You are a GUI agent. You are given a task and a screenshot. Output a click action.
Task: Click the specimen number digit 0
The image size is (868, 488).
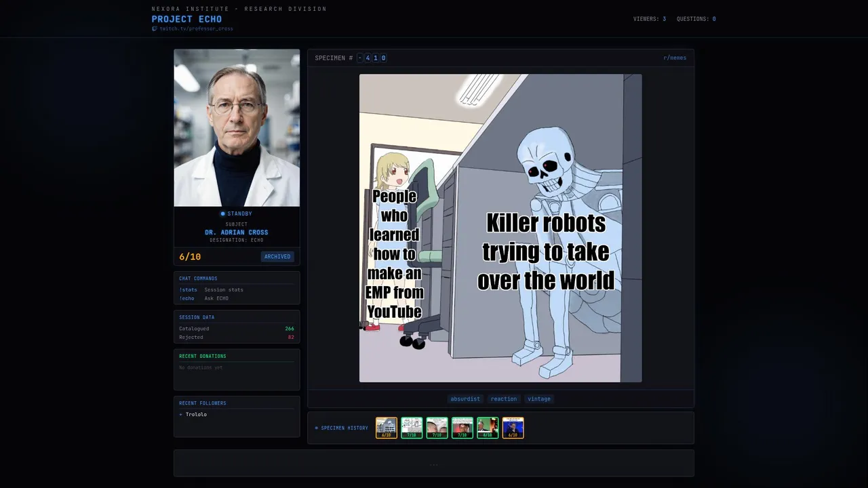pyautogui.click(x=383, y=58)
